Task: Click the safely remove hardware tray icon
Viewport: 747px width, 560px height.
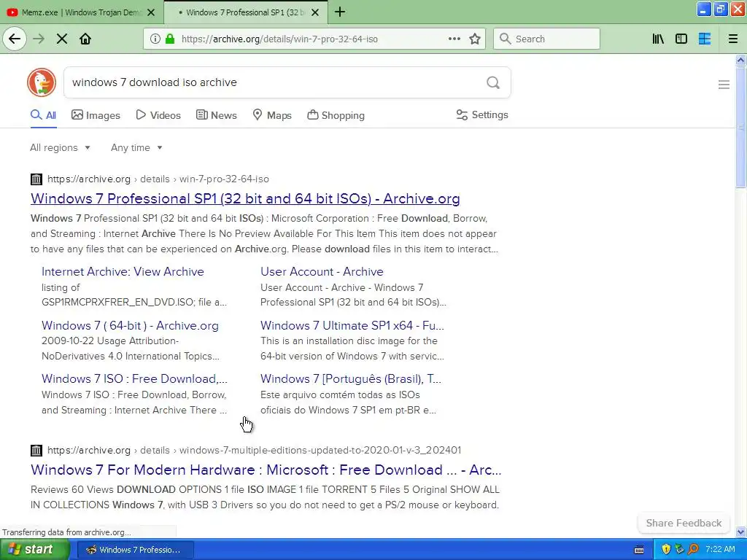Action: click(x=679, y=550)
